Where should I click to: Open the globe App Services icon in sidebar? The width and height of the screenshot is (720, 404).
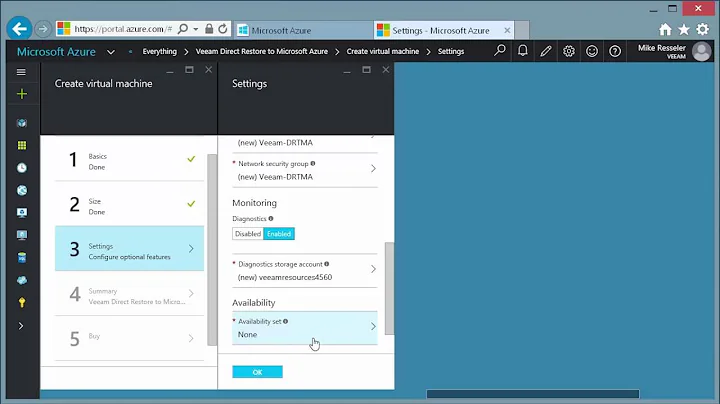[x=22, y=190]
